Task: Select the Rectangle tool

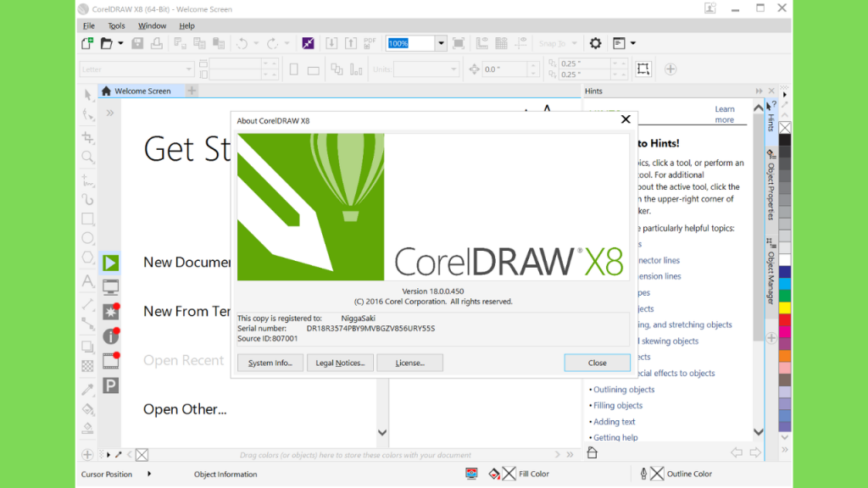Action: 88,219
